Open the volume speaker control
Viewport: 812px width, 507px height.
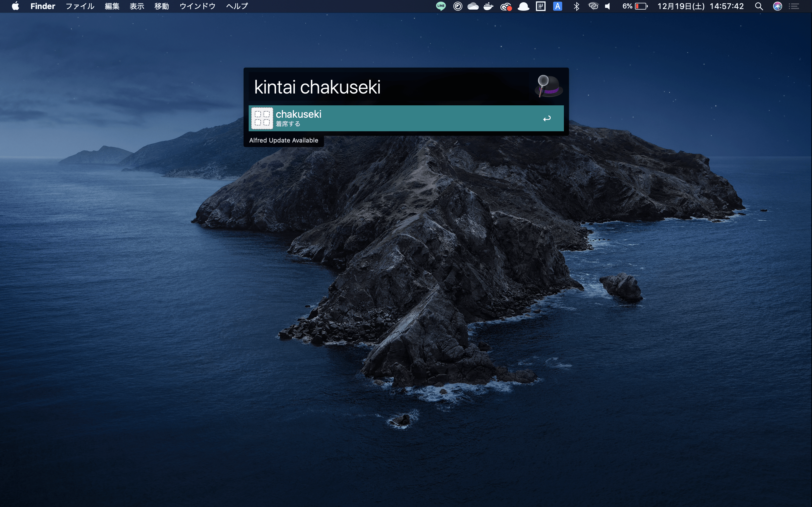click(x=608, y=6)
